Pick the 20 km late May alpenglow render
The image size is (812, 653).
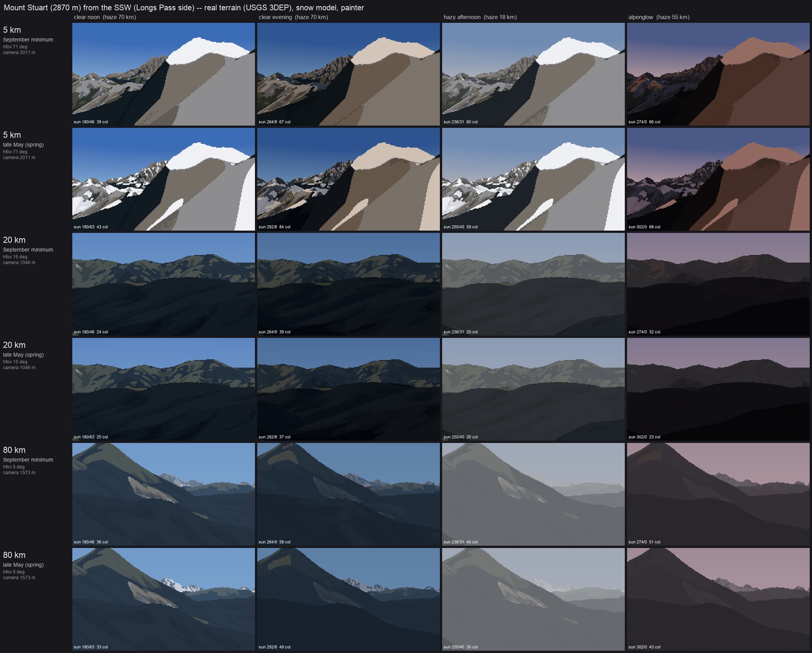pyautogui.click(x=718, y=389)
